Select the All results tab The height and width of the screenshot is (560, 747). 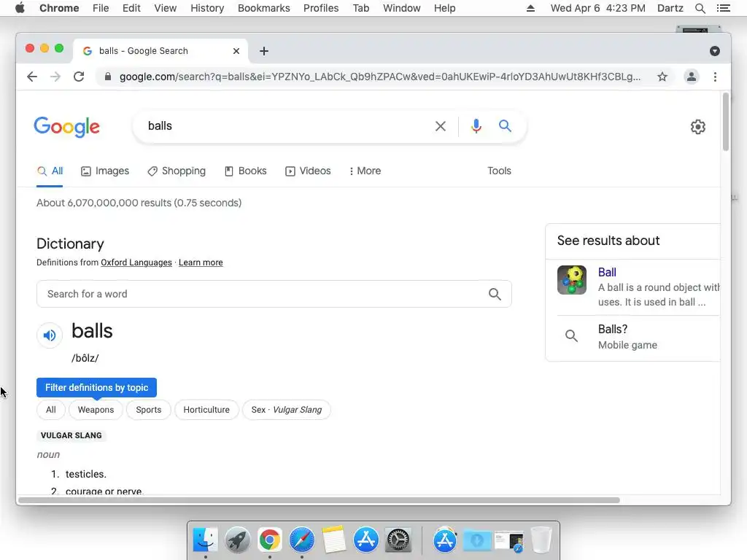[x=50, y=171]
